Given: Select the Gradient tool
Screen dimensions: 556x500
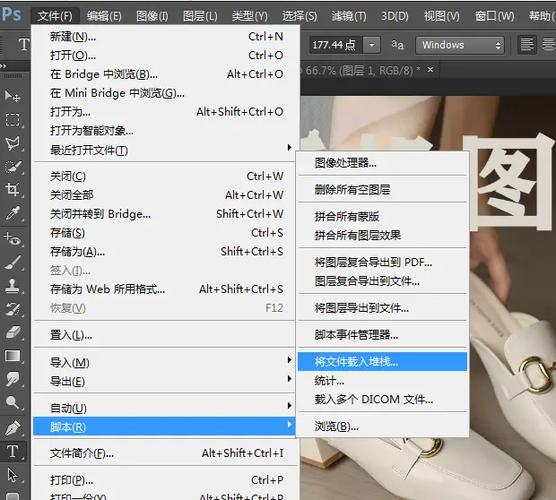Looking at the screenshot, I should [13, 356].
